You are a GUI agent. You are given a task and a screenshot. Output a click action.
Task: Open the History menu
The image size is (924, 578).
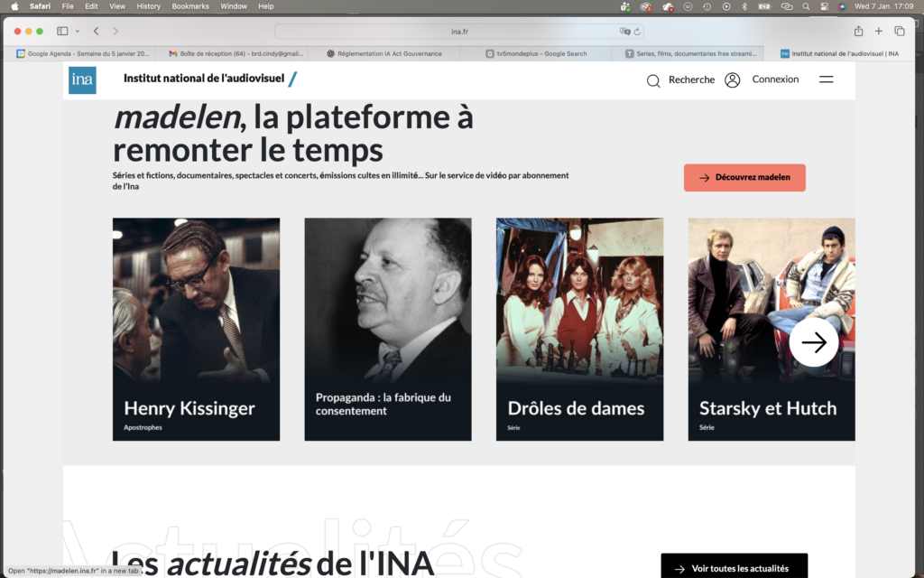point(149,6)
